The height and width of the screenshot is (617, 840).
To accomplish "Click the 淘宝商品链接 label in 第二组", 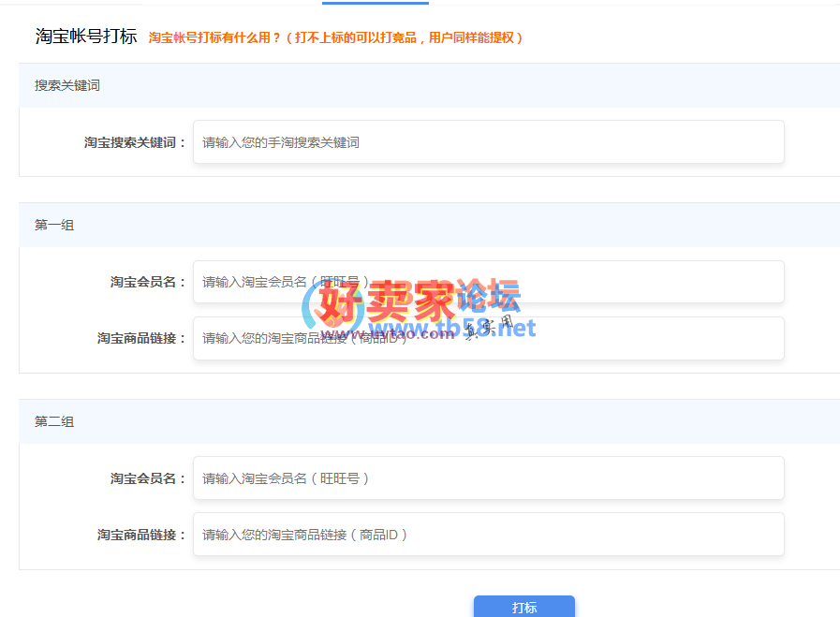I will tap(141, 535).
